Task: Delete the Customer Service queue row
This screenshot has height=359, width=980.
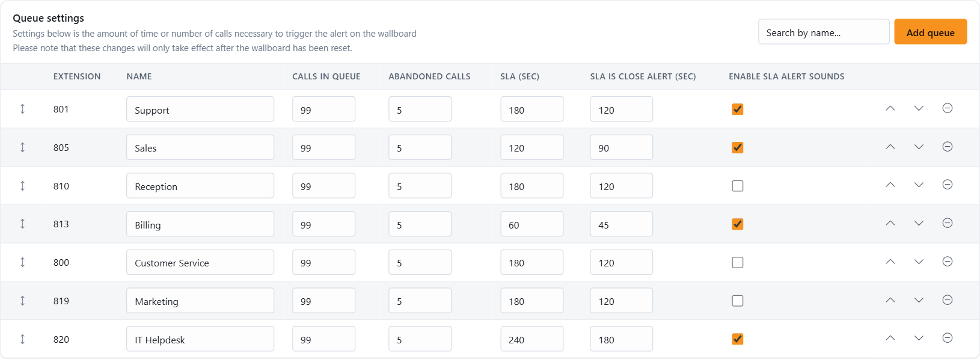Action: click(x=948, y=262)
